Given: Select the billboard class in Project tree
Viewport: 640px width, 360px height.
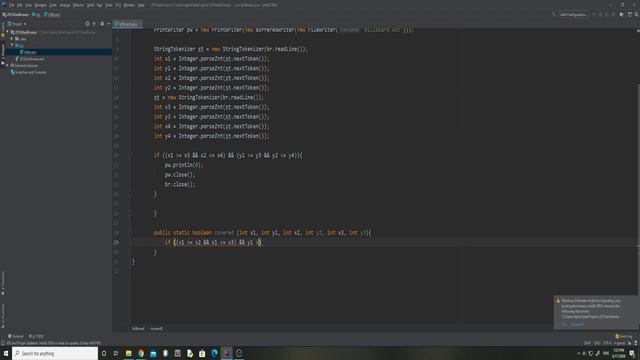Looking at the screenshot, I should [x=29, y=52].
